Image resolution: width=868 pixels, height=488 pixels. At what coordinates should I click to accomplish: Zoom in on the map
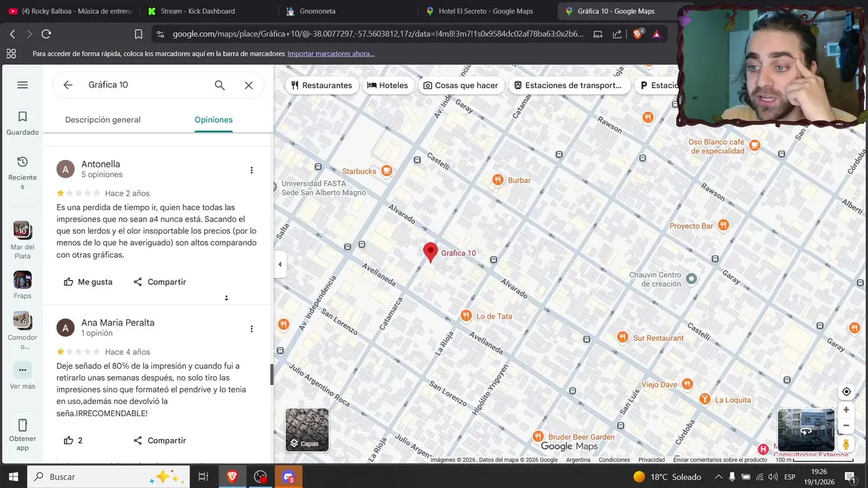pyautogui.click(x=846, y=410)
